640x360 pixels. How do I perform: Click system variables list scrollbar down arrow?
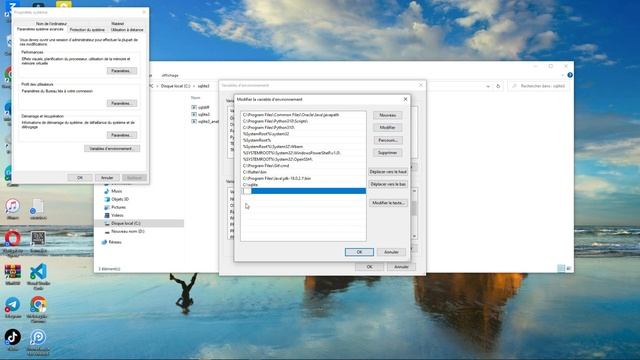(x=414, y=236)
